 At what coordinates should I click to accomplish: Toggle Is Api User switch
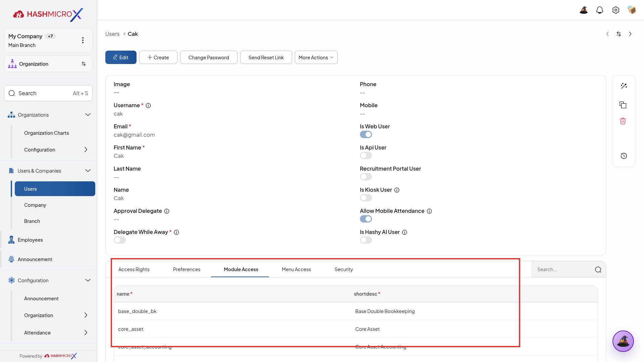[366, 156]
